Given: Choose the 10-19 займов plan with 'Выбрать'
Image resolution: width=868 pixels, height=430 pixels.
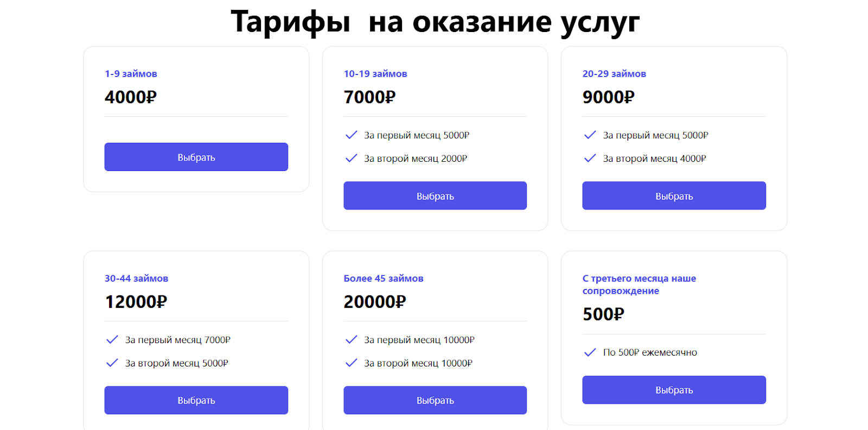Looking at the screenshot, I should click(x=435, y=196).
